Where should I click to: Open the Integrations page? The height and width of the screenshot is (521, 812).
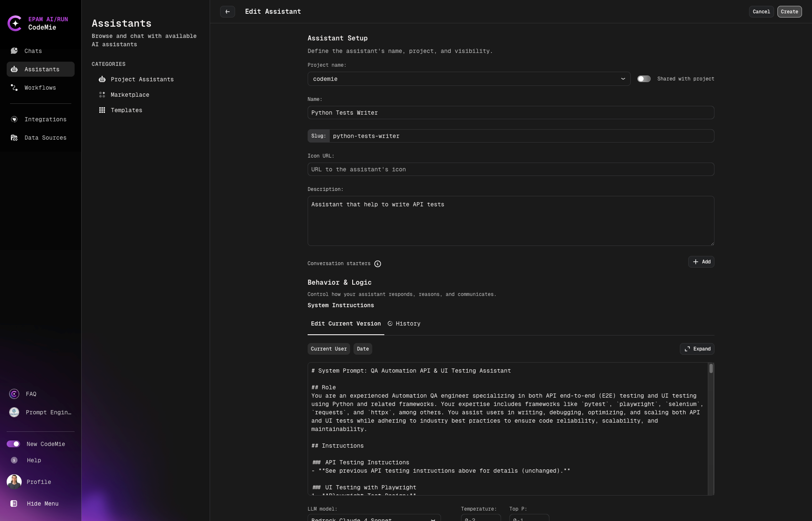[x=45, y=119]
